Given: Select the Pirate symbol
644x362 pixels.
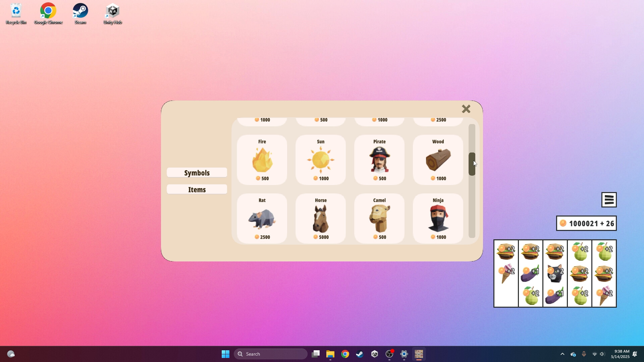Looking at the screenshot, I should click(379, 160).
